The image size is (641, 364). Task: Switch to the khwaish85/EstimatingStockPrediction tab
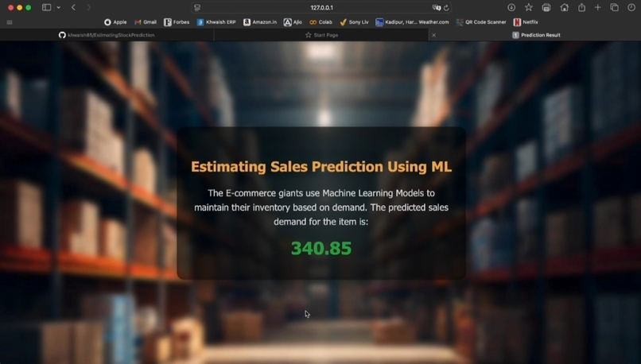click(x=107, y=35)
